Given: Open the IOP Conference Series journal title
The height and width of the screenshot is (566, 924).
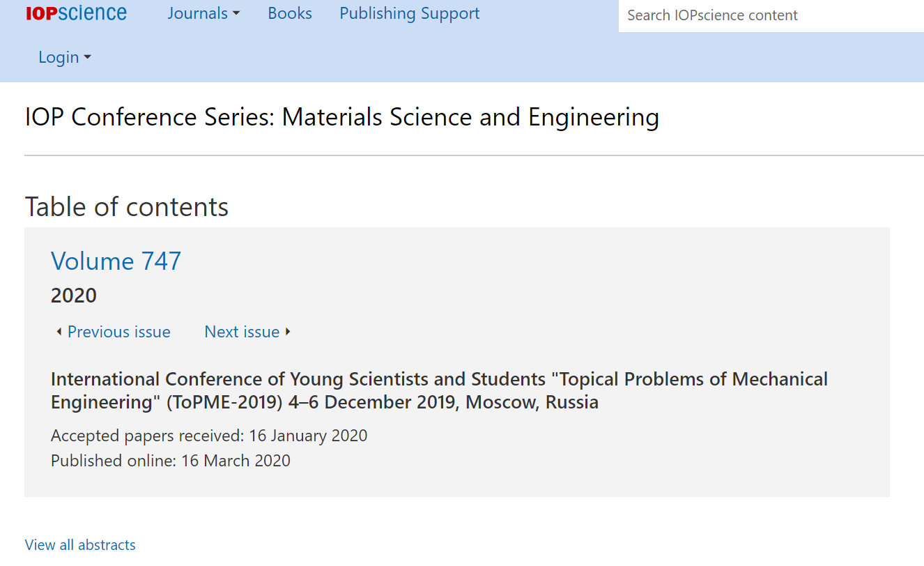Looking at the screenshot, I should [341, 117].
